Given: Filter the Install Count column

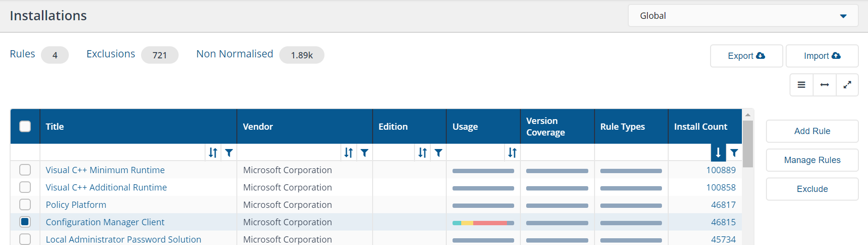Looking at the screenshot, I should point(734,153).
